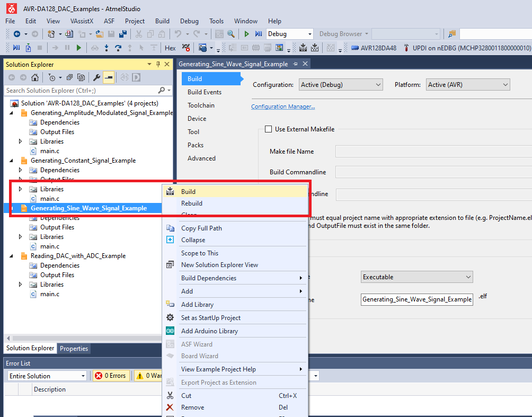Open search options dropdown in Solution Explorer
The height and width of the screenshot is (417, 532).
pyautogui.click(x=169, y=90)
